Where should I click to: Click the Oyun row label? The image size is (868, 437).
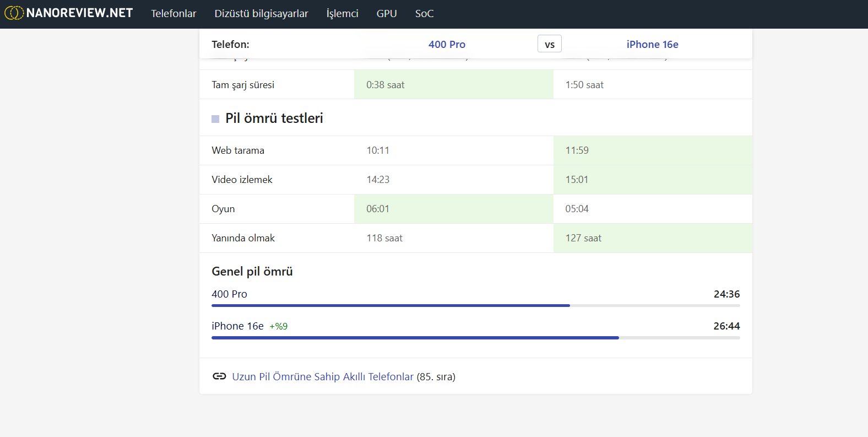[x=223, y=209]
